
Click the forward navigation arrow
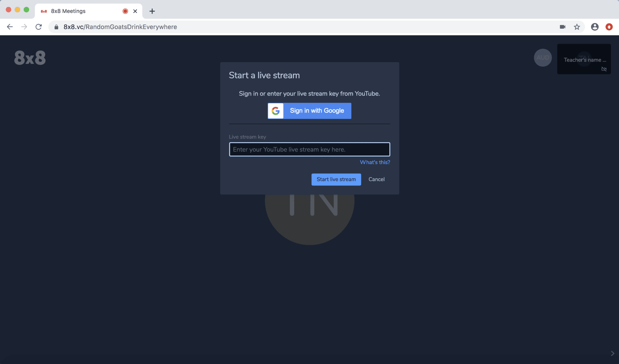click(x=24, y=27)
